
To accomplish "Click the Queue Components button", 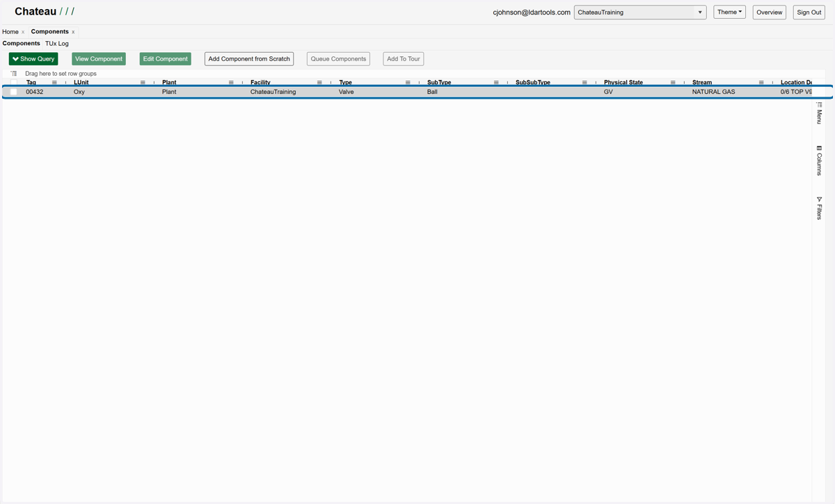I will pos(338,59).
